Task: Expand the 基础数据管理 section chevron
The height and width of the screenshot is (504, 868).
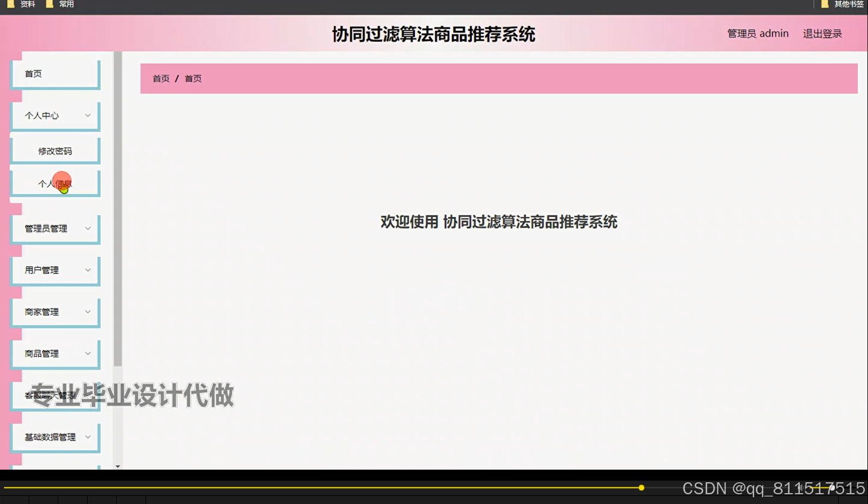Action: click(x=88, y=436)
